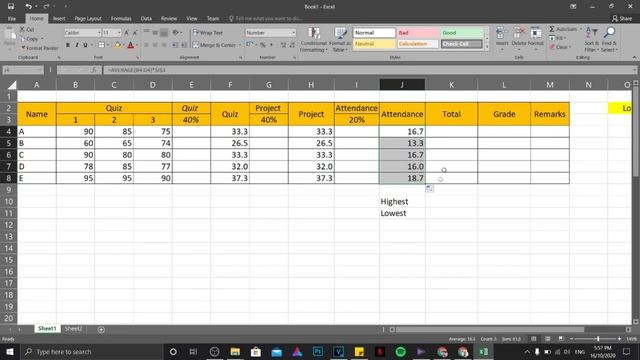Collapse the ribbon with arrow
Viewport: 640px width, 360px height.
coord(634,58)
